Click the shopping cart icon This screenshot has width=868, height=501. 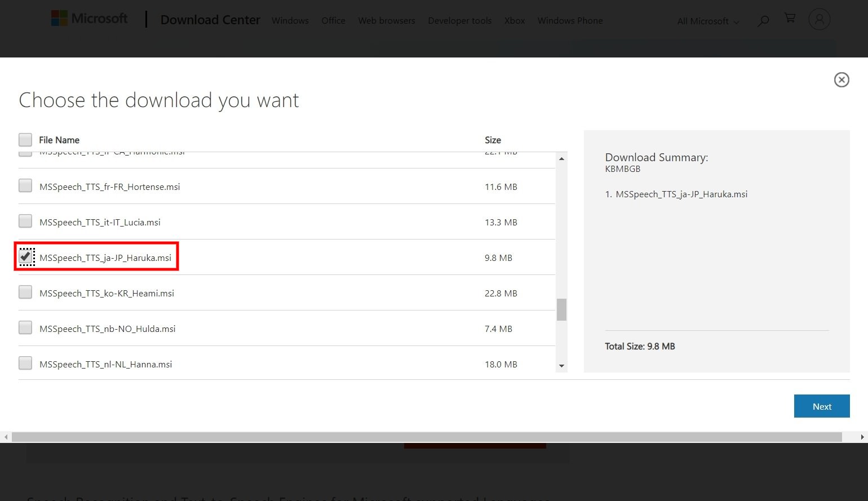(790, 17)
